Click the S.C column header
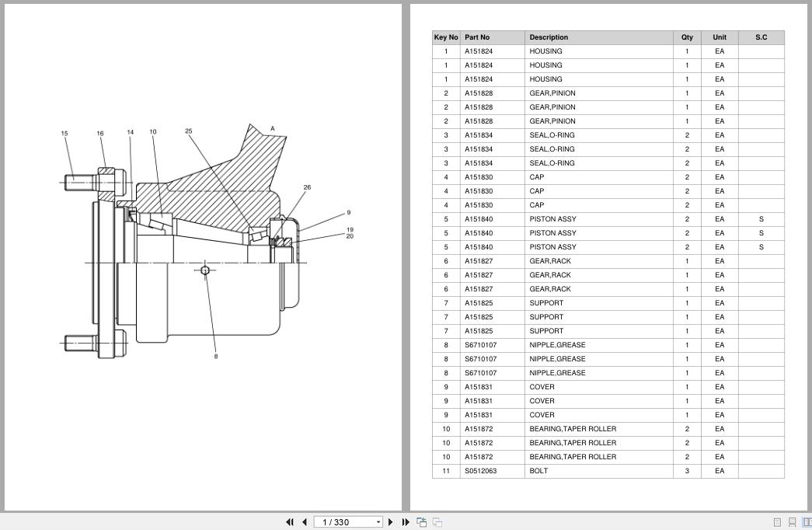This screenshot has height=530, width=812. [x=761, y=37]
